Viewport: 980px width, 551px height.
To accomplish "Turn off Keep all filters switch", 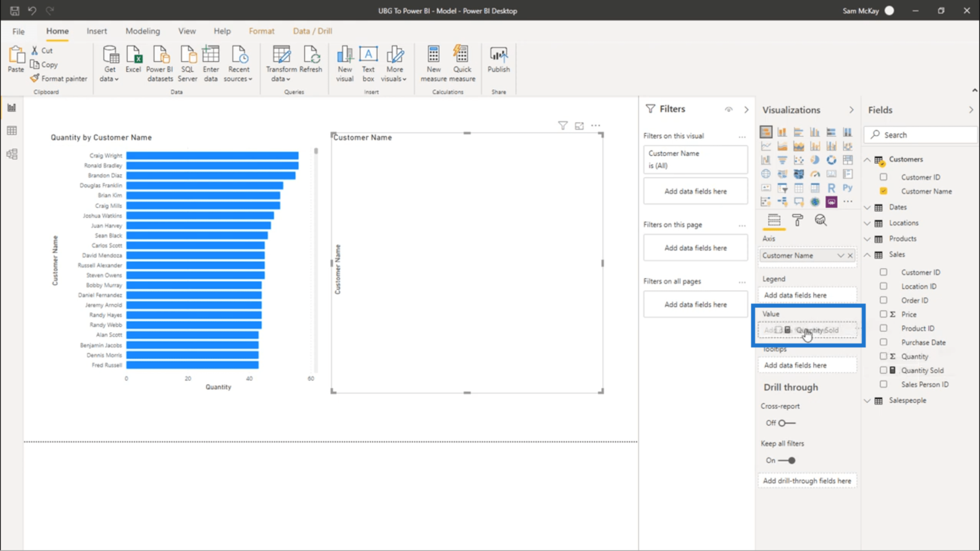I will coord(786,460).
